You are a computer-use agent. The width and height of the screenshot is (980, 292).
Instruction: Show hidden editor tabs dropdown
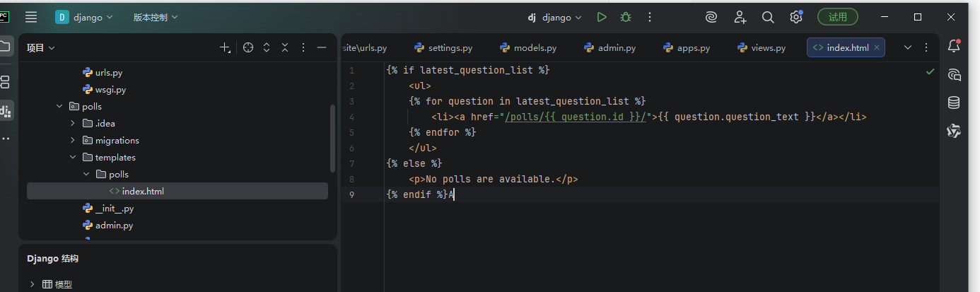click(908, 48)
